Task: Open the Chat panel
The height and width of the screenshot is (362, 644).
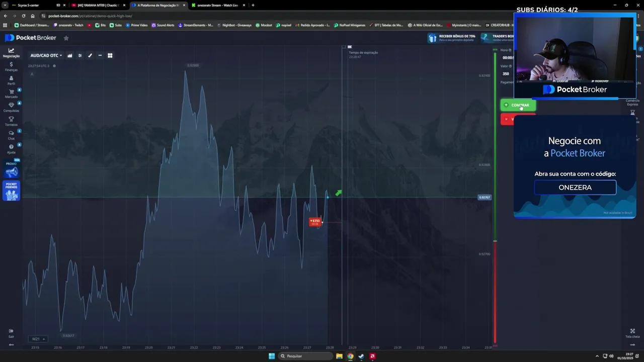Action: point(11,135)
